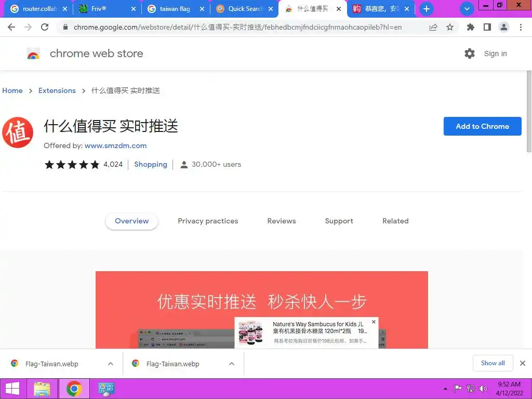Open the Support tab
This screenshot has height=399, width=532.
pyautogui.click(x=339, y=221)
